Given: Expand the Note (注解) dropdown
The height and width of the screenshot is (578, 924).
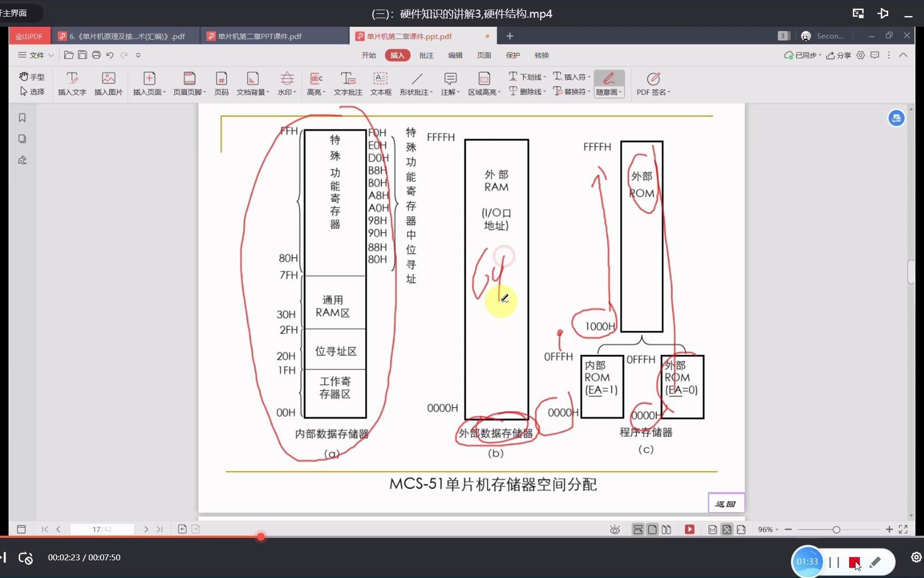Looking at the screenshot, I should click(450, 83).
